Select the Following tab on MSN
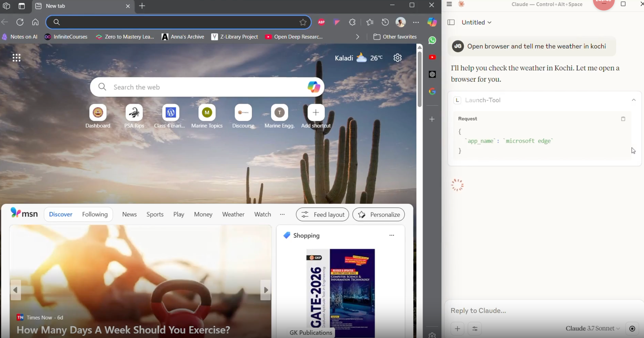The image size is (644, 338). click(x=95, y=215)
